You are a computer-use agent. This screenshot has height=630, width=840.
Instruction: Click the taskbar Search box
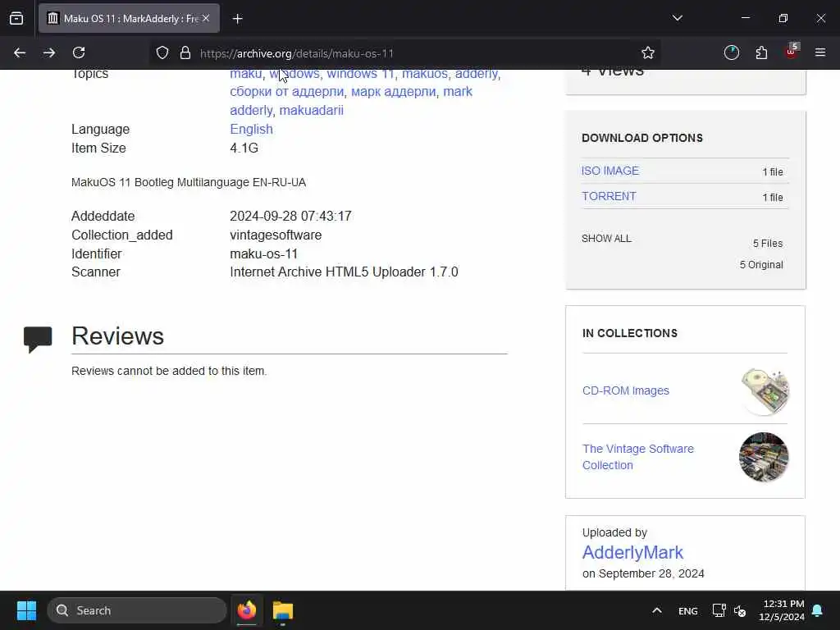[137, 610]
